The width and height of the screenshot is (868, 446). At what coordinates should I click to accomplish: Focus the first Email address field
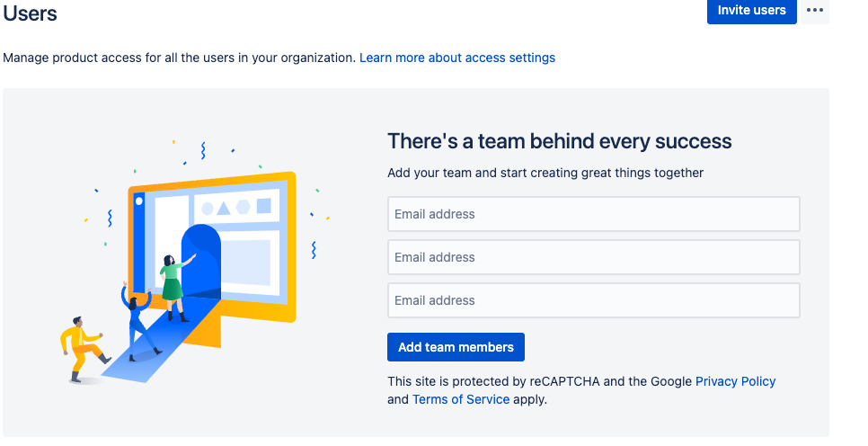pyautogui.click(x=593, y=214)
